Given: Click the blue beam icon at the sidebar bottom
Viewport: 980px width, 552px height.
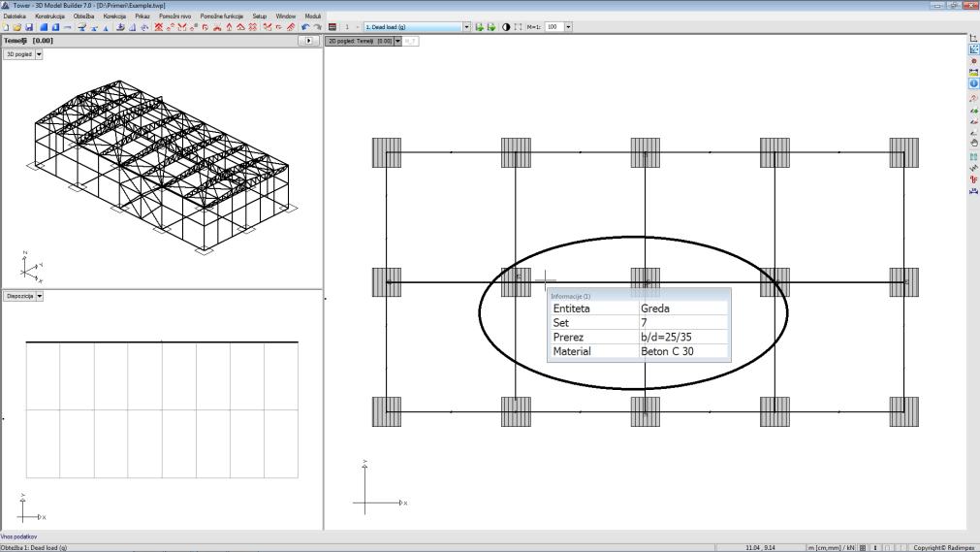Looking at the screenshot, I should pos(973,191).
